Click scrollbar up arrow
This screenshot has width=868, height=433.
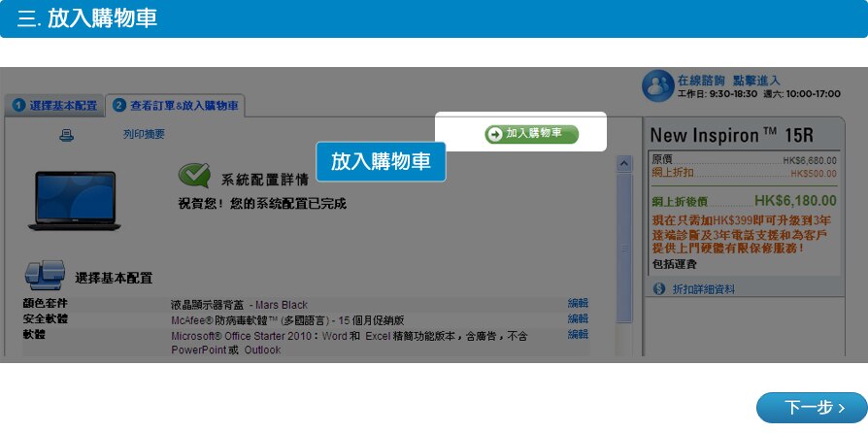point(624,163)
